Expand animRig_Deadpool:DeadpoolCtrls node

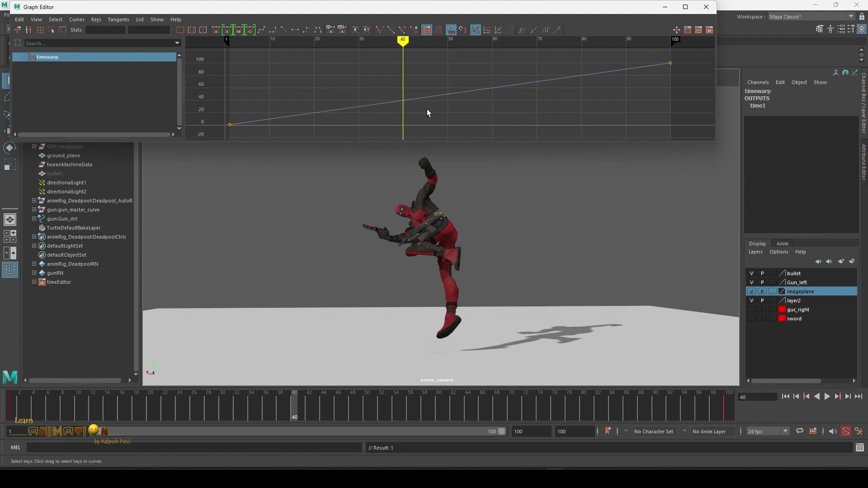click(34, 237)
